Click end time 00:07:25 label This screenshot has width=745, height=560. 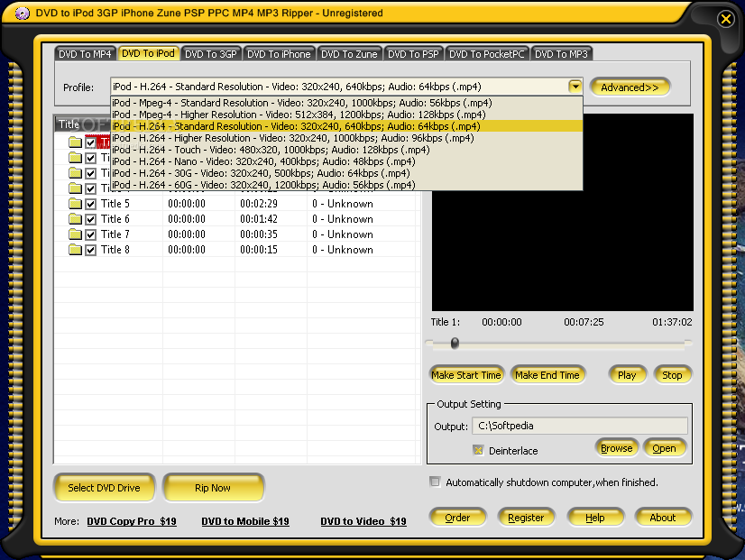(584, 322)
